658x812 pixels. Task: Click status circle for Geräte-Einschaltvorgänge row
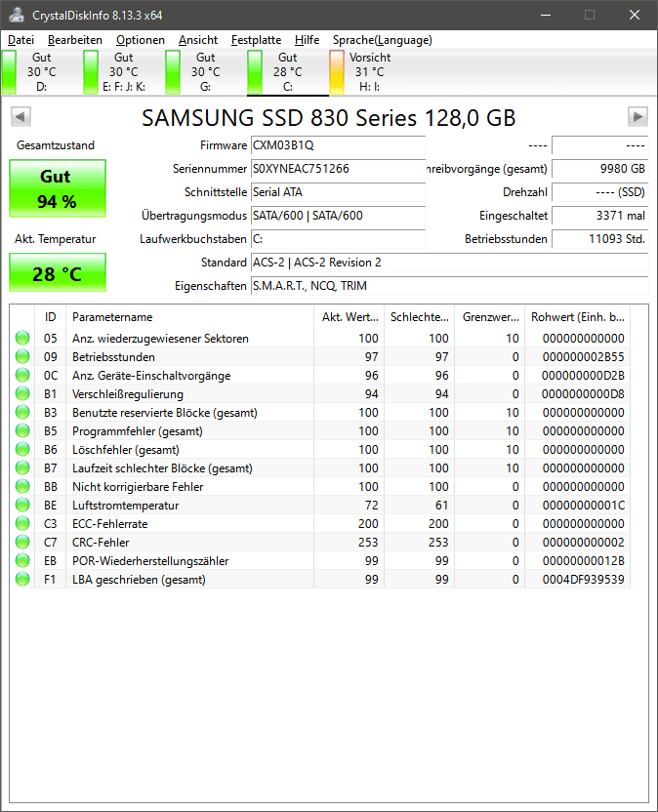(x=22, y=376)
